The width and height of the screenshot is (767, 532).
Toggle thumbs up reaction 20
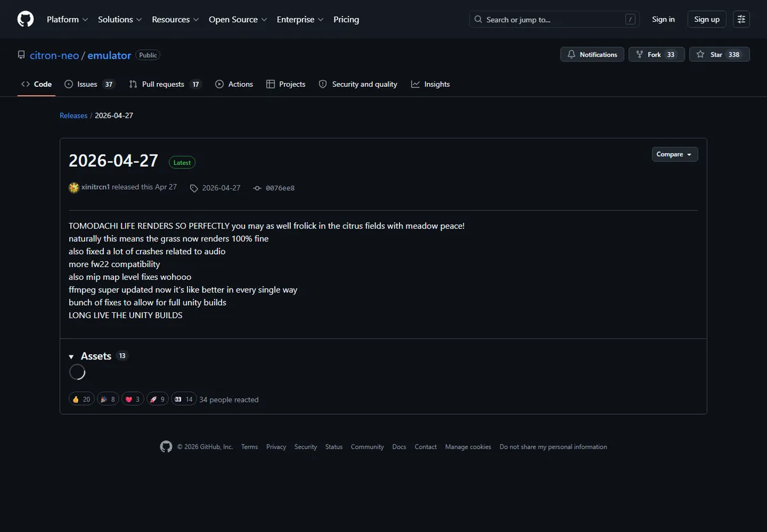pos(81,399)
